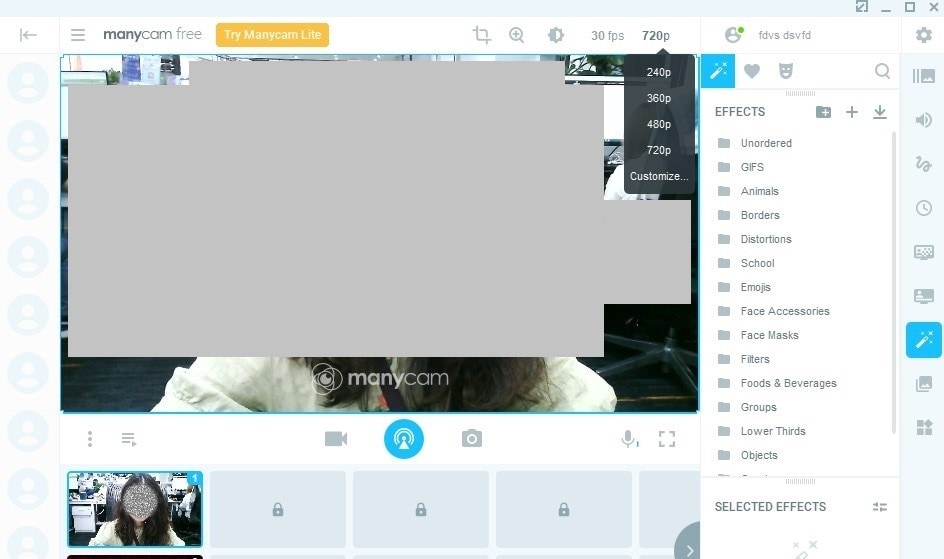944x559 pixels.
Task: Select the highlighted effects wand sidebar icon
Action: (924, 340)
